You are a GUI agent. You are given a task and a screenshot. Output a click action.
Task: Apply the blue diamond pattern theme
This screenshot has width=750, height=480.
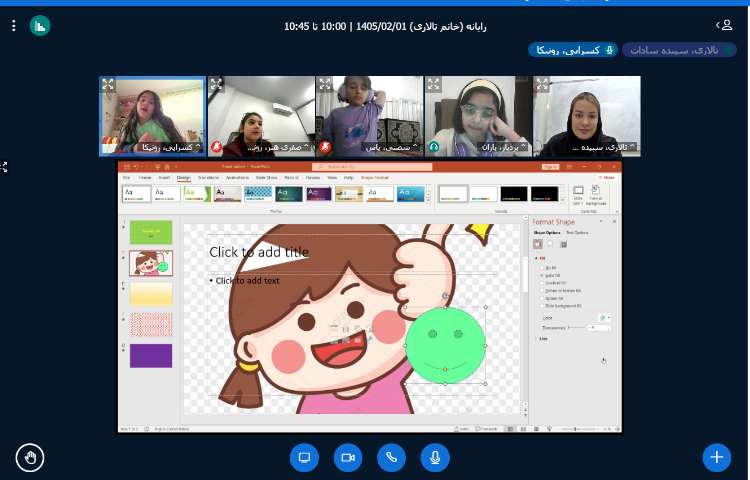tap(258, 194)
